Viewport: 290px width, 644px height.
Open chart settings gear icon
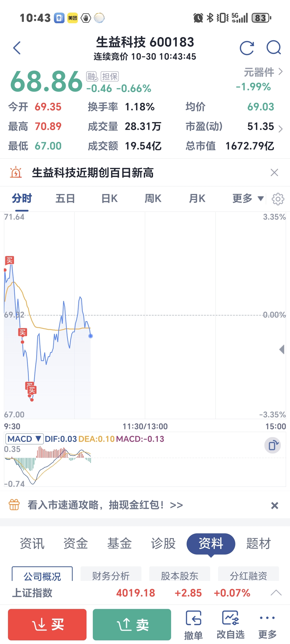coord(278,199)
